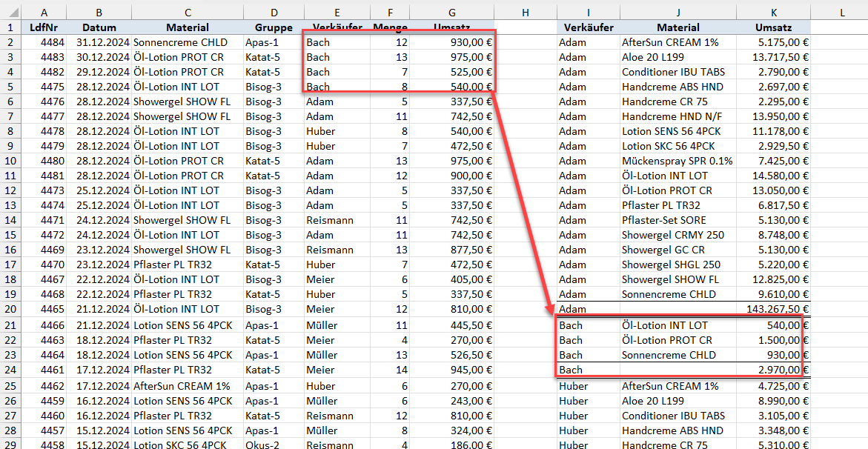Viewport: 868px width, 449px height.
Task: Select Apas-1 cell in row 2
Action: click(x=274, y=42)
